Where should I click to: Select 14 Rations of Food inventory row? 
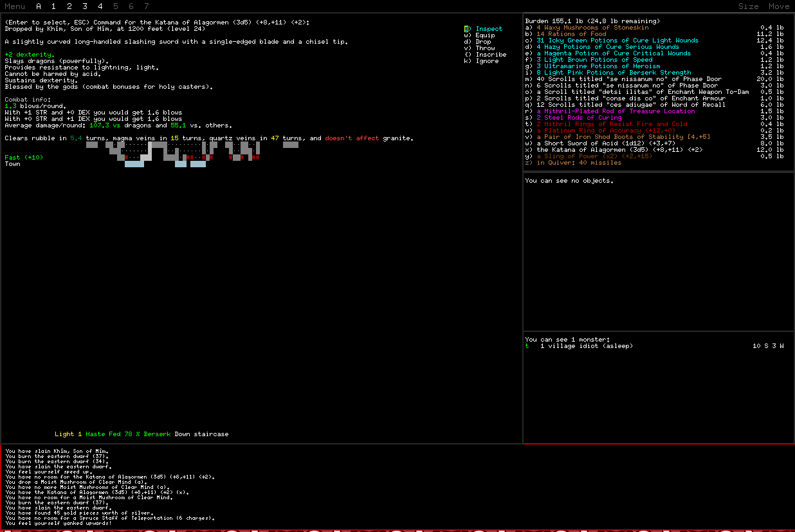click(654, 34)
